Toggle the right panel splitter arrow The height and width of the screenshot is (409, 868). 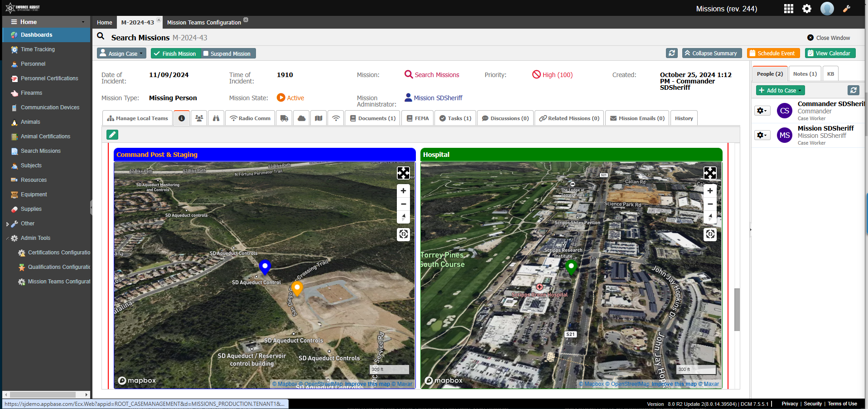click(750, 230)
